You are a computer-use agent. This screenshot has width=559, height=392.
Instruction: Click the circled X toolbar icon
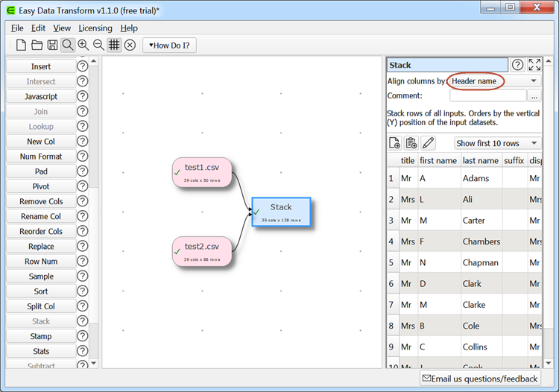130,45
